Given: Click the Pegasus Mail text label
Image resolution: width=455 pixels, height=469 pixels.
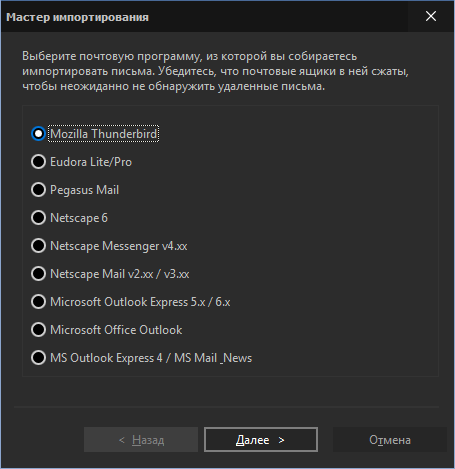Looking at the screenshot, I should 84,190.
